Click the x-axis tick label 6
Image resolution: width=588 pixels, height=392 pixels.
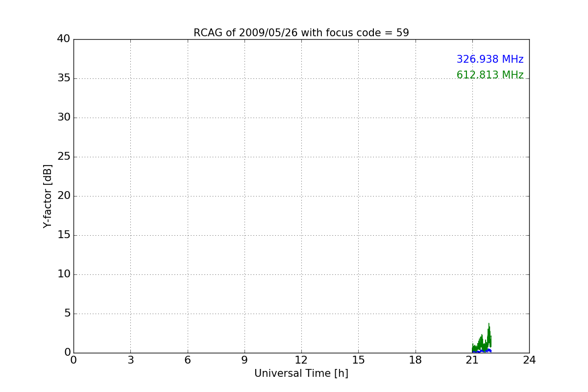tap(187, 360)
